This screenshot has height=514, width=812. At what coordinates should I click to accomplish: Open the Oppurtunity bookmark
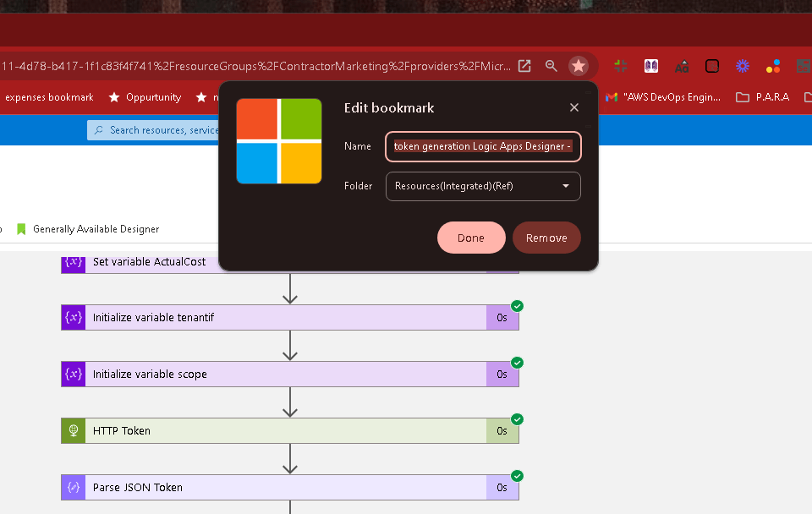coord(145,96)
